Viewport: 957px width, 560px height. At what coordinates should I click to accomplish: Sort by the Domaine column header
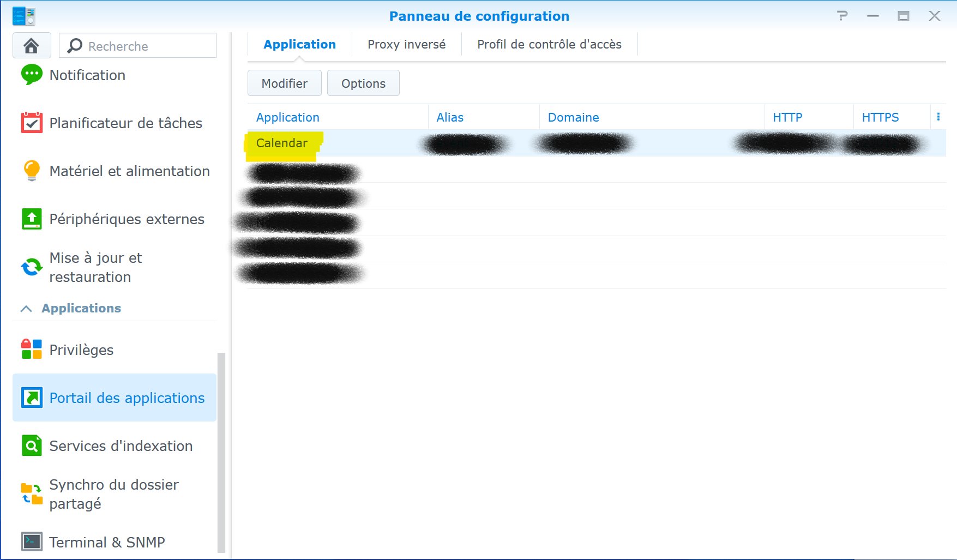pos(652,117)
